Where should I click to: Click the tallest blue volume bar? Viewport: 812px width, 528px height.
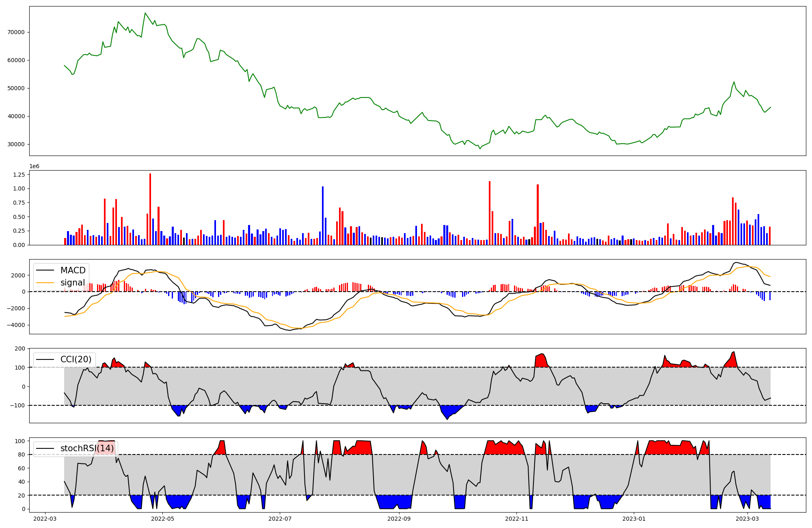(x=323, y=215)
